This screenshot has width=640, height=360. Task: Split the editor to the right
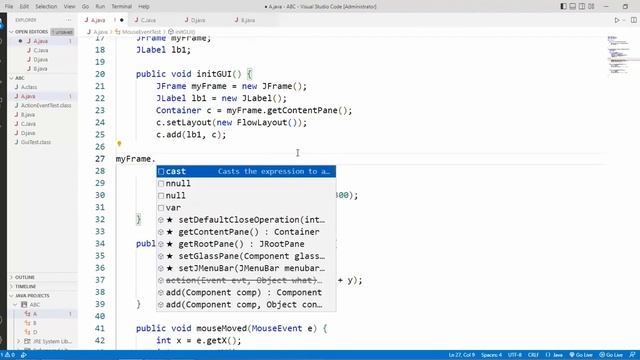coord(633,20)
